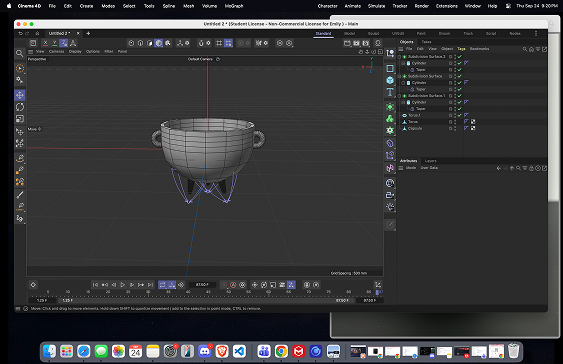Open the Cameras viewport menu
This screenshot has height=364, width=563.
[x=56, y=52]
